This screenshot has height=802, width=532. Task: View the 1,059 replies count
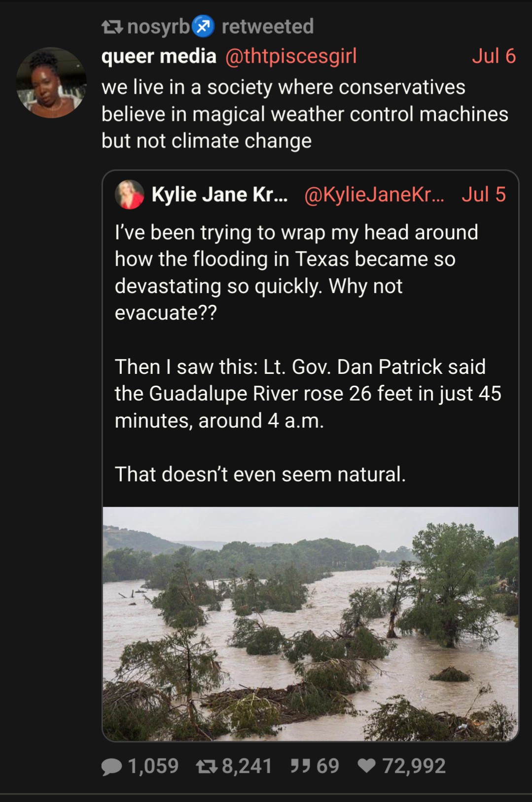click(x=153, y=766)
